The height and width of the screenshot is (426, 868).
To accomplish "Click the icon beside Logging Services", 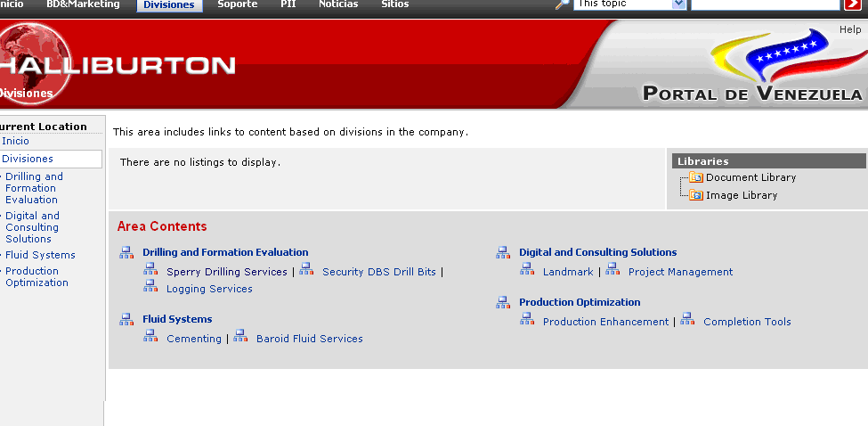I will point(150,286).
